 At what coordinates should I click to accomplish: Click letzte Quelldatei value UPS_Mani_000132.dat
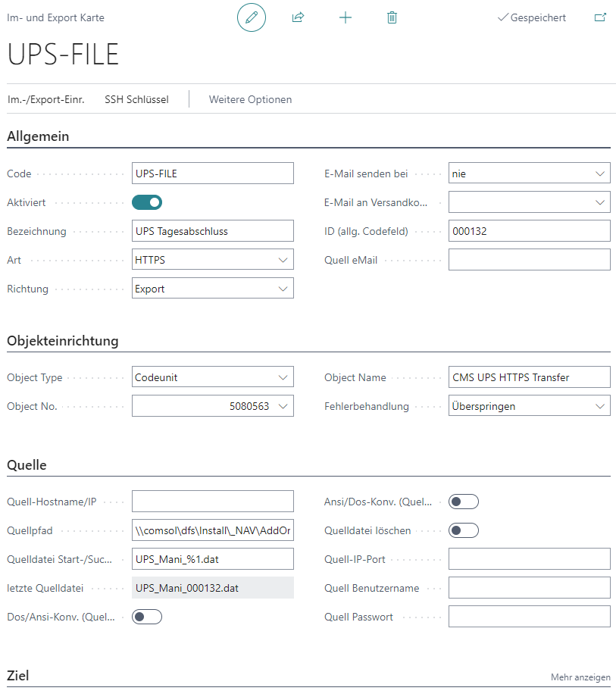click(x=213, y=588)
